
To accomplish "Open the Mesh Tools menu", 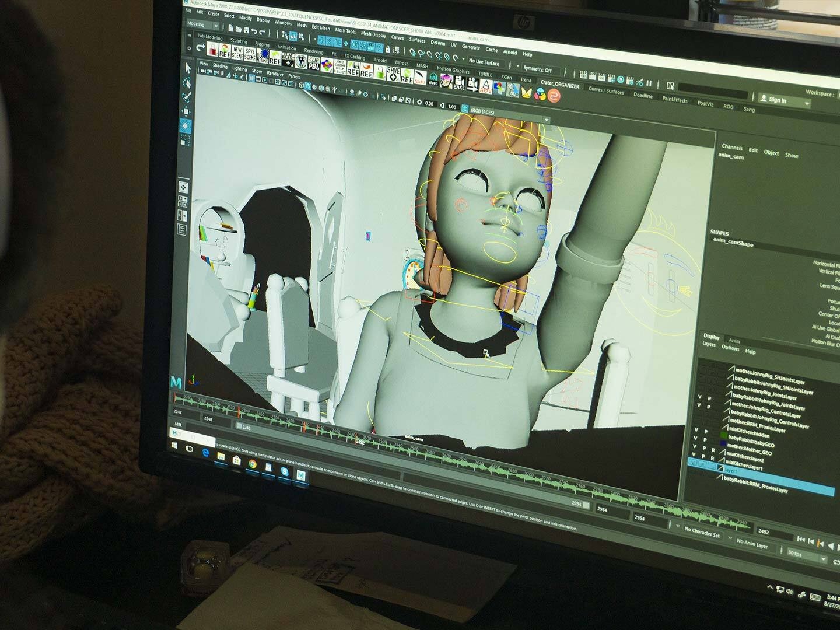I will (345, 31).
